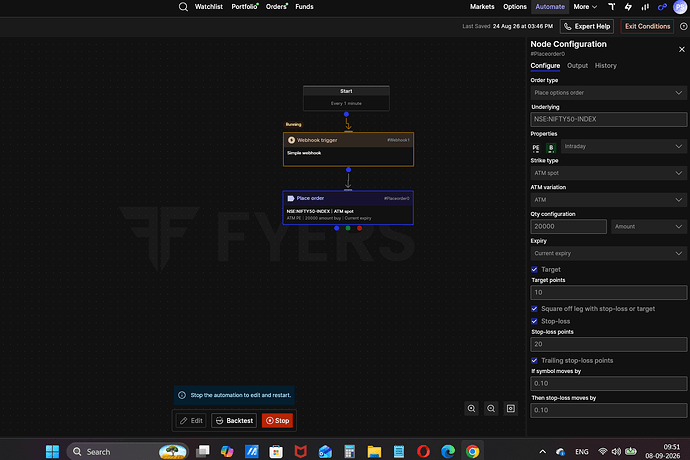Click the Target points field
The height and width of the screenshot is (460, 690).
pos(608,292)
